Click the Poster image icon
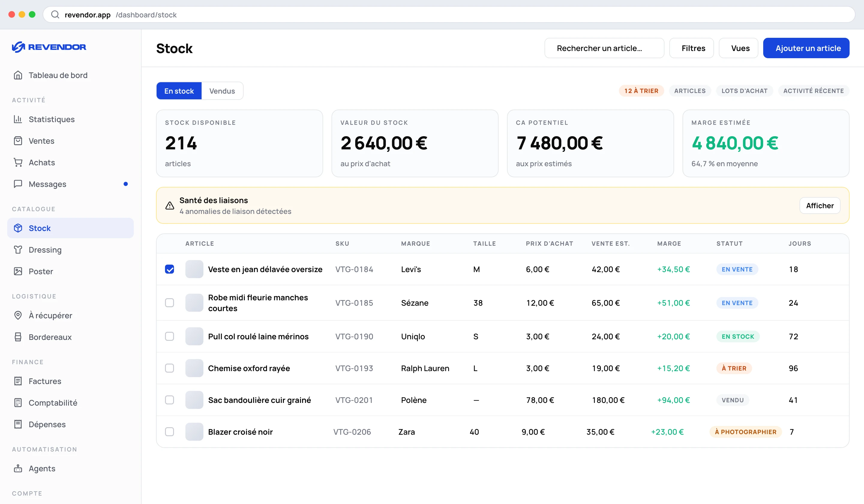The height and width of the screenshot is (504, 864). pyautogui.click(x=18, y=271)
